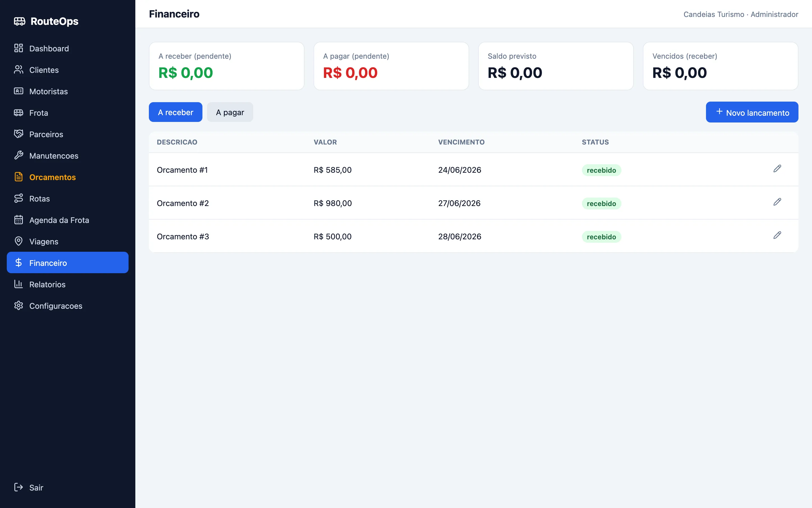Open the Viagens sidebar label
812x508 pixels.
pos(44,242)
